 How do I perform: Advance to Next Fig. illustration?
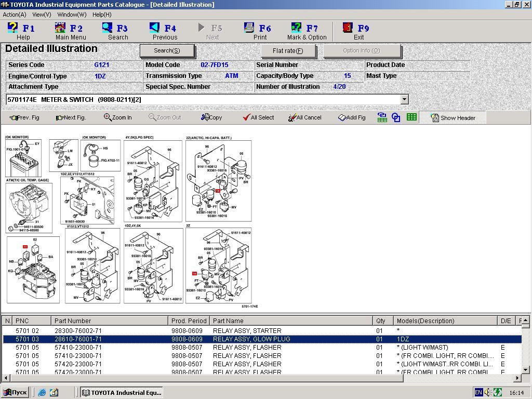[71, 117]
